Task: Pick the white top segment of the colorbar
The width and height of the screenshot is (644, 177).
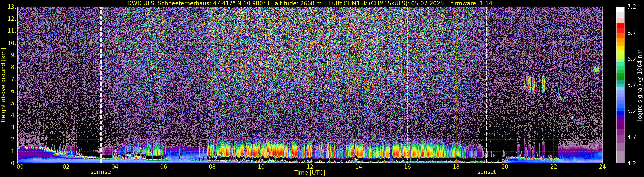Action: pyautogui.click(x=620, y=10)
